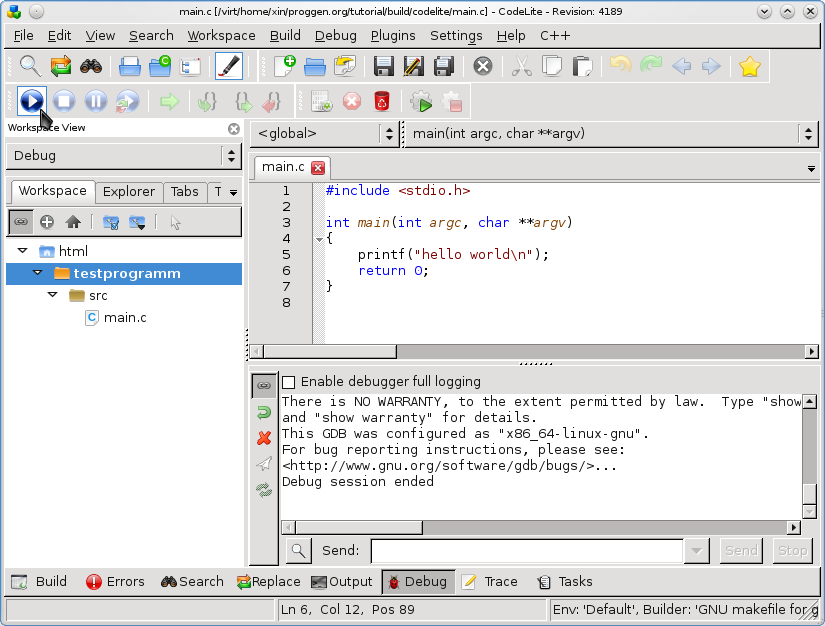Click the Find magnifier toolbar icon

(31, 67)
